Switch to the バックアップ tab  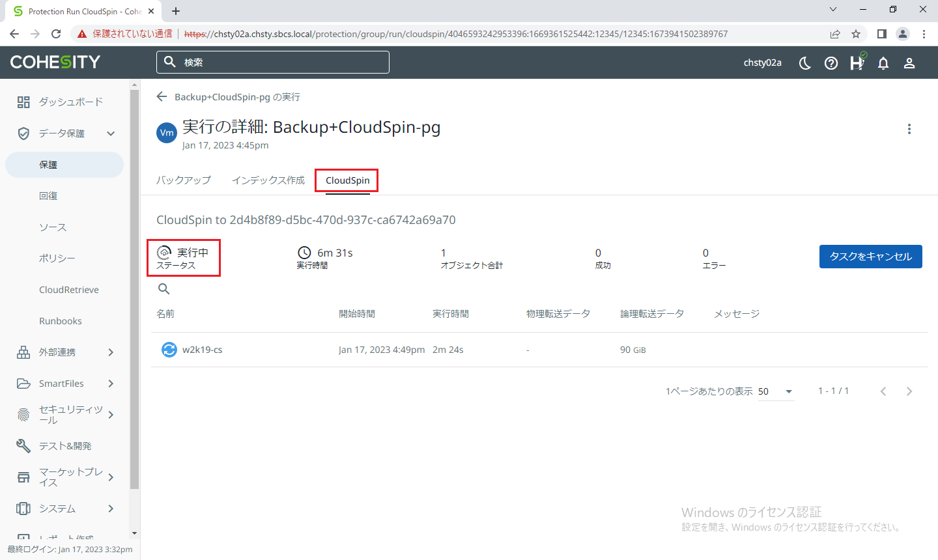[184, 180]
